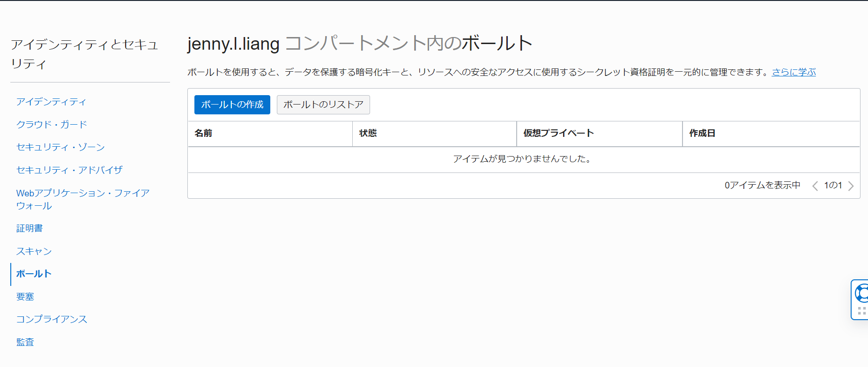Screen dimensions: 868x367
Task: Navigate to コンプライアンス page
Action: coord(52,319)
